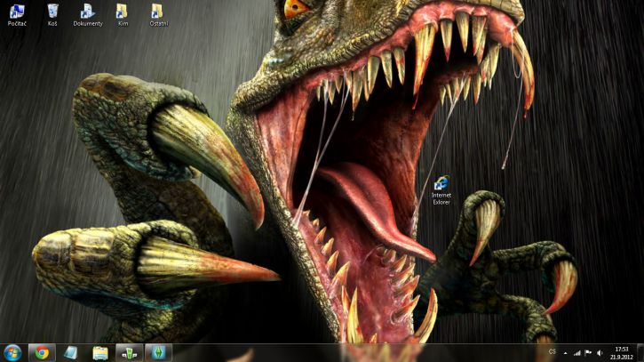644x362 pixels.
Task: Click the Show desktop button strip
Action: click(x=640, y=353)
